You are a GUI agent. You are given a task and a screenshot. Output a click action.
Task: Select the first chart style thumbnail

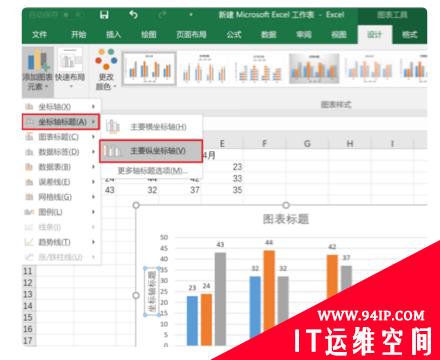(x=149, y=68)
